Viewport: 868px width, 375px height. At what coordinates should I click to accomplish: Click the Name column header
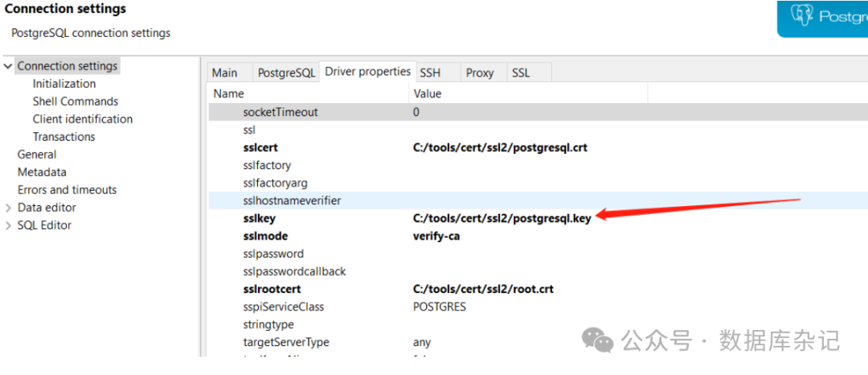[229, 93]
